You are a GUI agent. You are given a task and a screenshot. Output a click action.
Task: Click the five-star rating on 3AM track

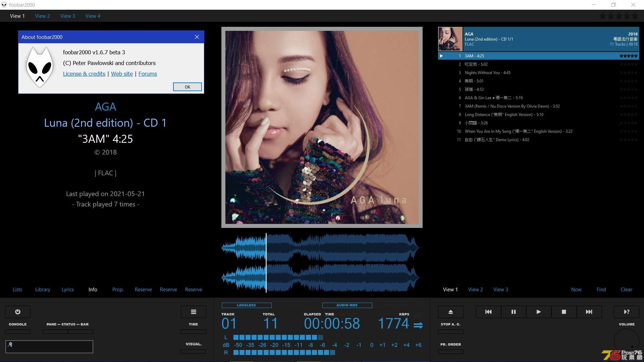click(x=629, y=56)
